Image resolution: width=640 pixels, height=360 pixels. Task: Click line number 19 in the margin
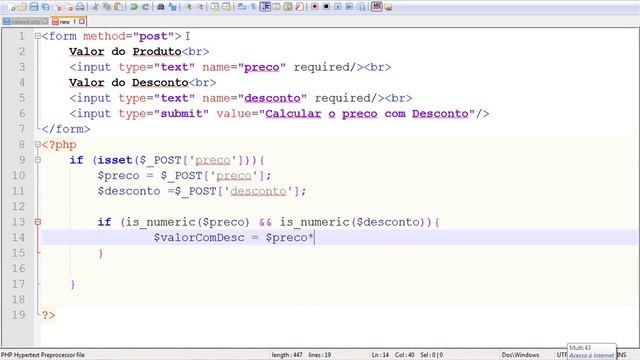click(x=18, y=315)
